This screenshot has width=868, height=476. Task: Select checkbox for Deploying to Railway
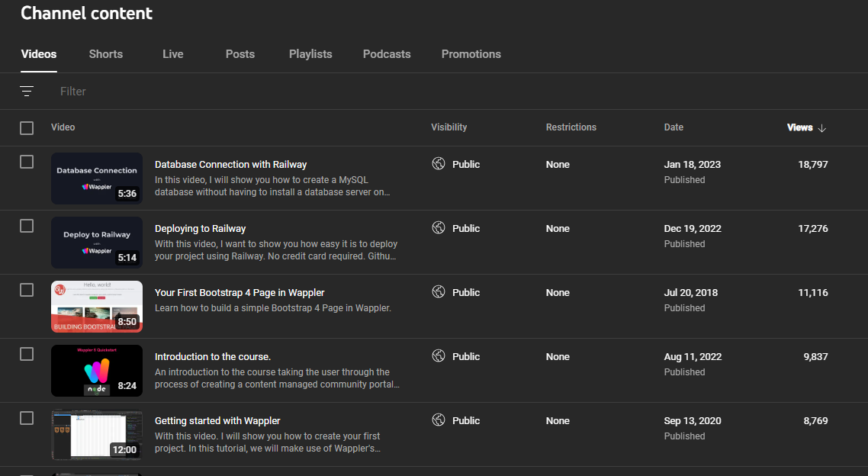[x=27, y=226]
